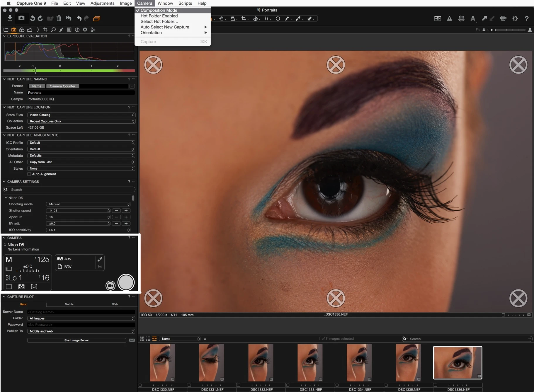Increase Shutter speed with plus button
The width and height of the screenshot is (534, 392).
click(x=126, y=211)
